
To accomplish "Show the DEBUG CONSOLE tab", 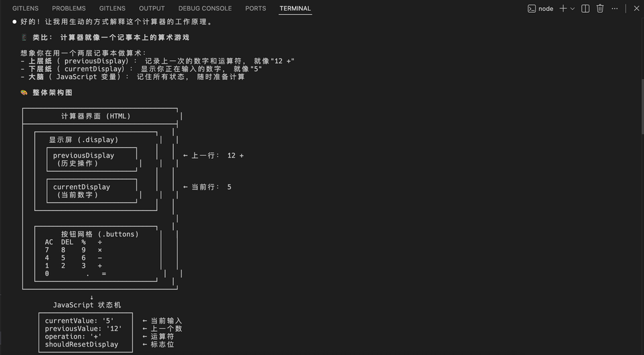I will tap(205, 8).
